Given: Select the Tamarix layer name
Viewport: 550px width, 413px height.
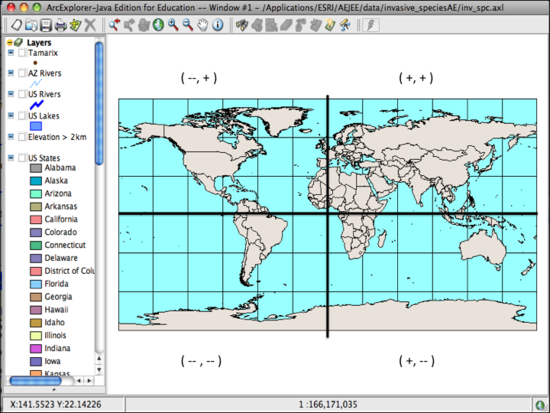Looking at the screenshot, I should coord(43,53).
